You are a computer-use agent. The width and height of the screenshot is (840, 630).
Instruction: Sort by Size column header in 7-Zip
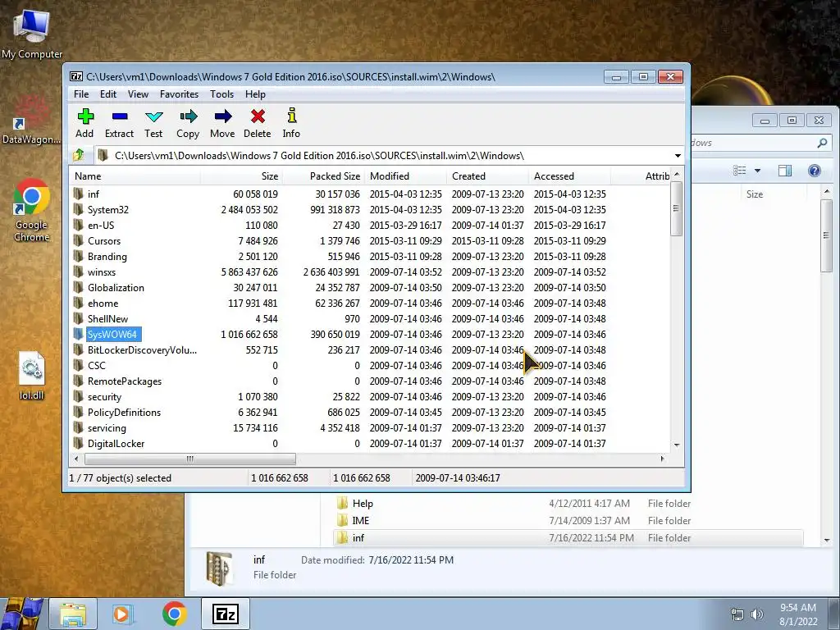[242, 176]
